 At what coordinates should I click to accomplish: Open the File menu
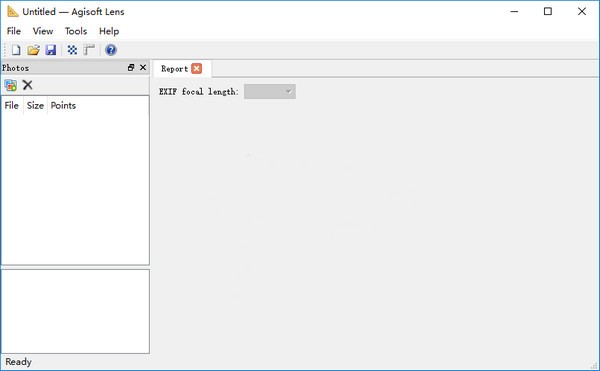(14, 31)
